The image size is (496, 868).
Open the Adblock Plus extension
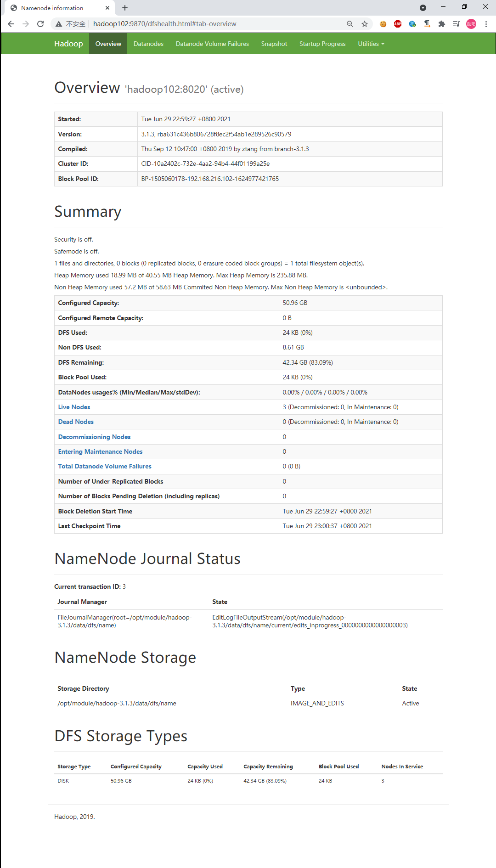398,24
